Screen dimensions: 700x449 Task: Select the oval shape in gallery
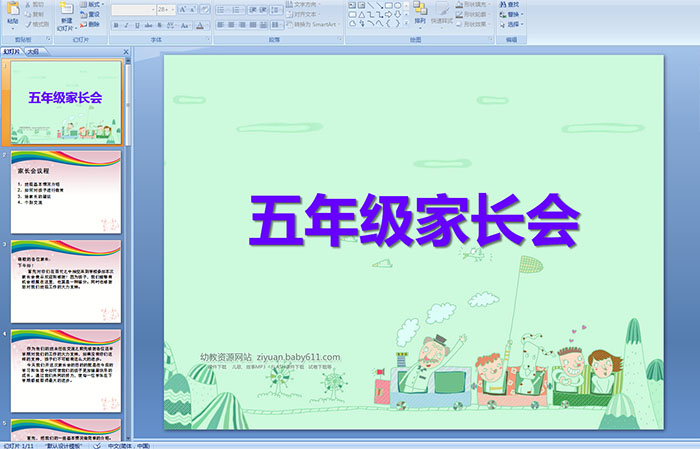coord(397,5)
